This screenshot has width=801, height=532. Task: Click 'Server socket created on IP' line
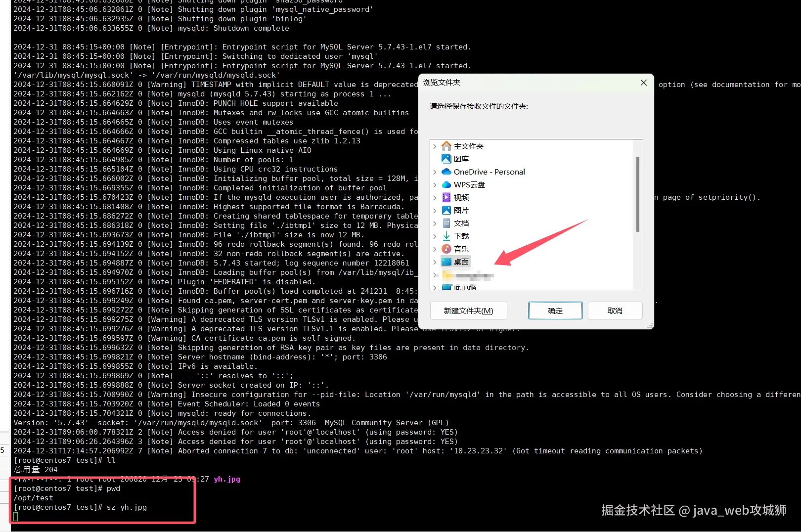tap(171, 385)
